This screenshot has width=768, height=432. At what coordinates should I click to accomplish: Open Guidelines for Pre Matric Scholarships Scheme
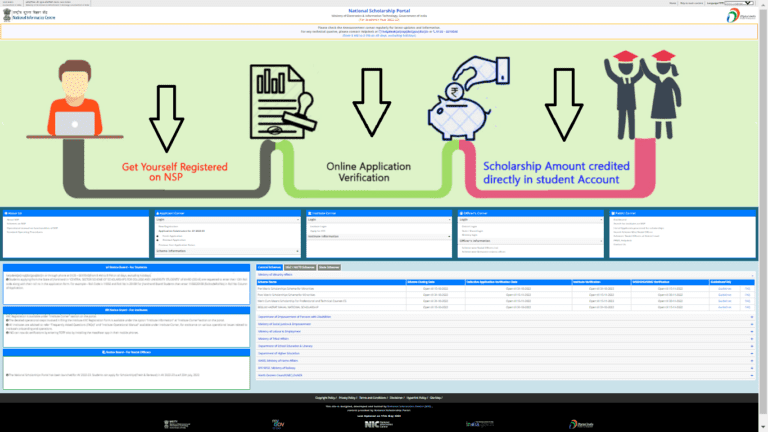click(x=724, y=289)
